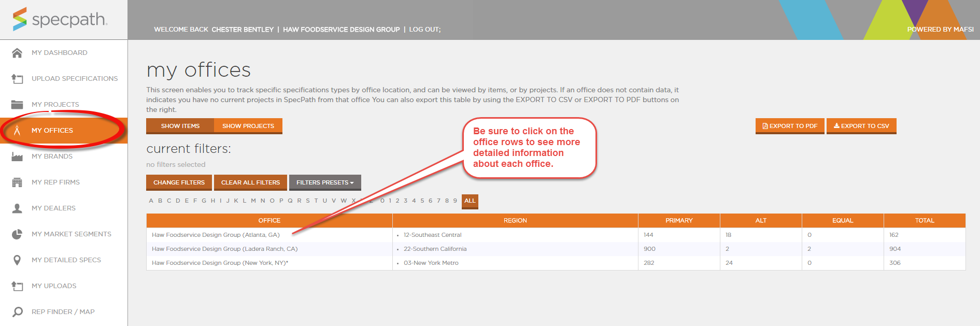Click region 03-New York Metro
The width and height of the screenshot is (980, 326).
431,263
